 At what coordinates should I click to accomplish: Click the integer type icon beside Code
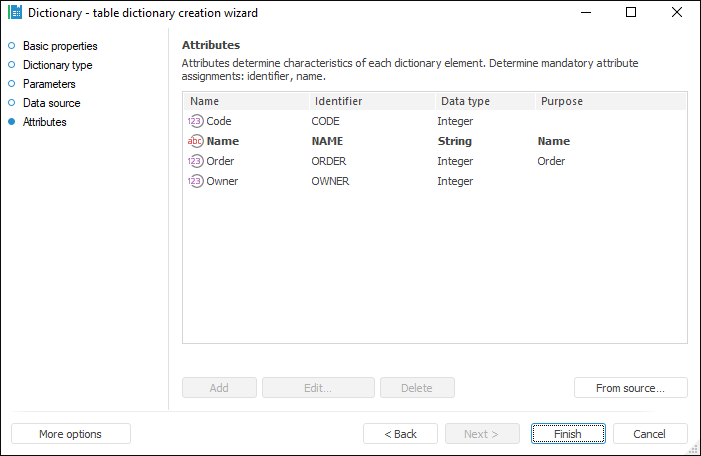click(x=195, y=121)
